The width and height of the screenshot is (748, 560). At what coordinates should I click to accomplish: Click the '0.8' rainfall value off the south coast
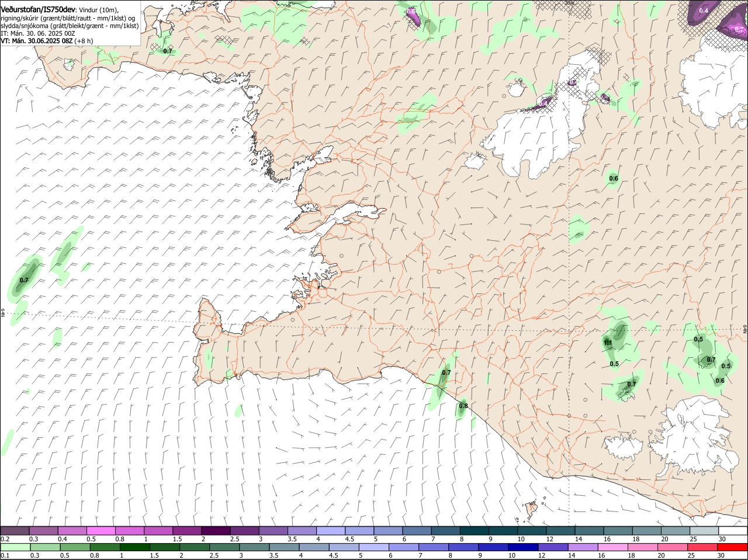[x=463, y=406]
